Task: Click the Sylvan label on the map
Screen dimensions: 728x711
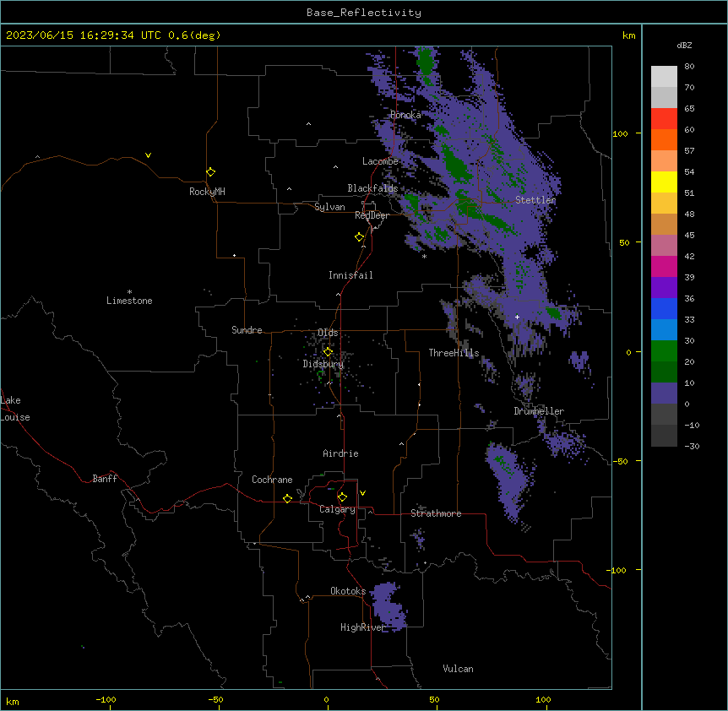Action: coord(329,207)
